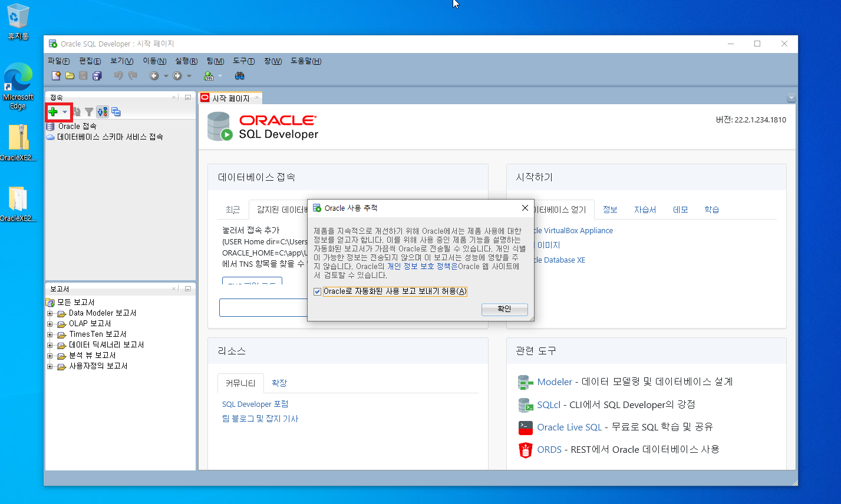Click the funnel filter icon in connections panel
Image resolution: width=841 pixels, height=504 pixels.
89,112
